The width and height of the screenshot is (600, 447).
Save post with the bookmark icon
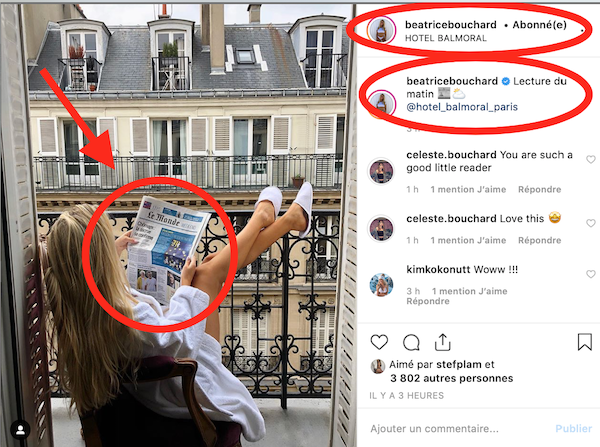point(584,342)
